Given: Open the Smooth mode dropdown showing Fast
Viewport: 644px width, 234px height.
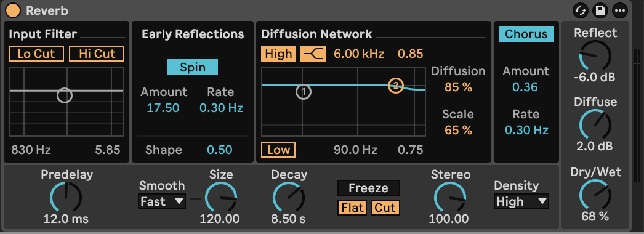Looking at the screenshot, I should click(x=162, y=201).
